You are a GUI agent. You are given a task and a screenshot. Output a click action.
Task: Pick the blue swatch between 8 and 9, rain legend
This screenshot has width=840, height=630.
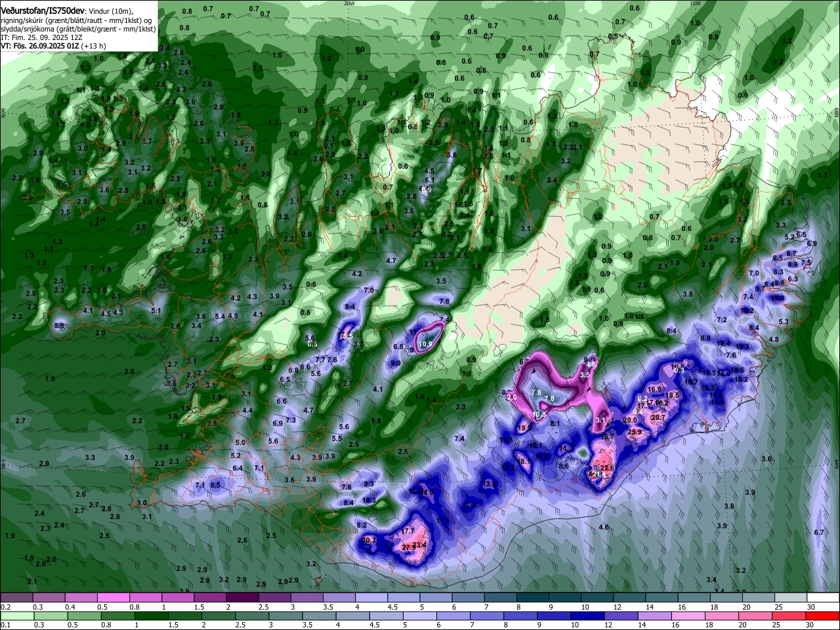(521, 616)
